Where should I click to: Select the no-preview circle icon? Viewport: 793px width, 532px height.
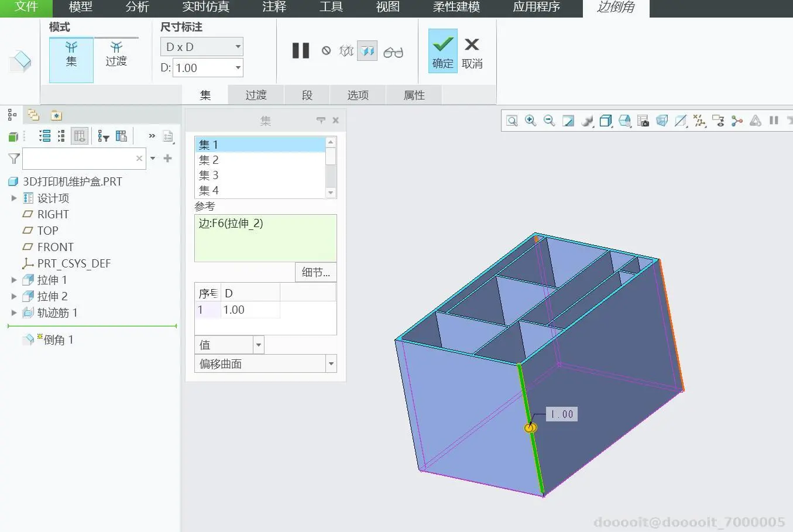(326, 51)
